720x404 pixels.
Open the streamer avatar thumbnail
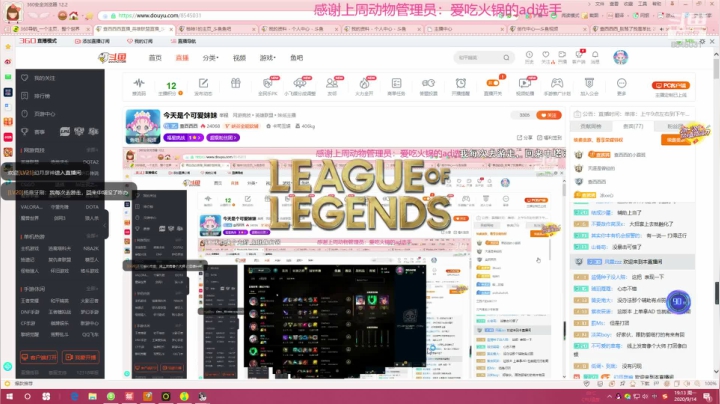point(143,126)
